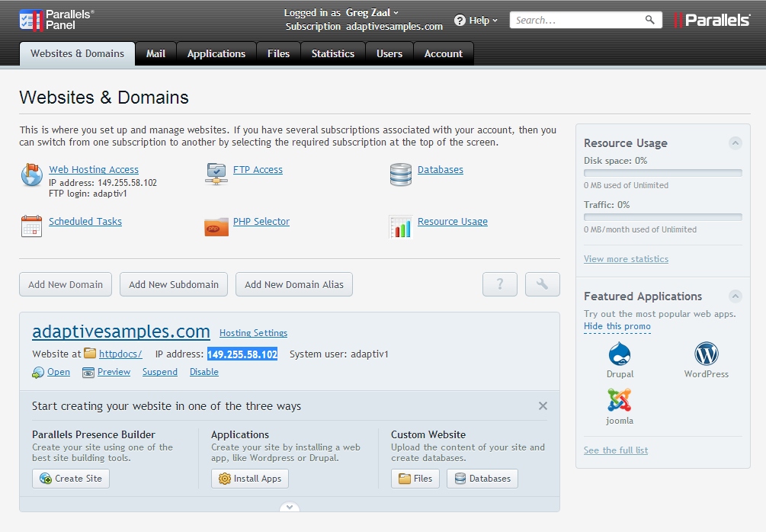The width and height of the screenshot is (766, 532).
Task: Click the PHP Selector folder icon
Action: tap(216, 226)
